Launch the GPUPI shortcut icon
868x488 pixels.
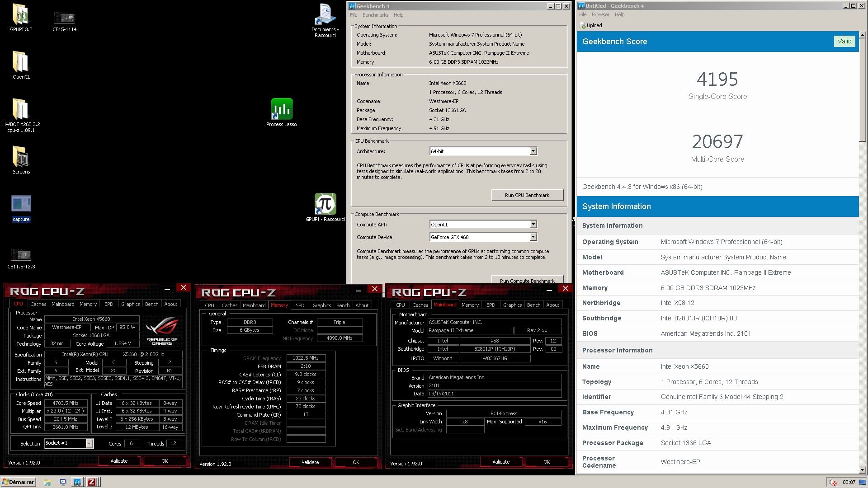click(325, 207)
